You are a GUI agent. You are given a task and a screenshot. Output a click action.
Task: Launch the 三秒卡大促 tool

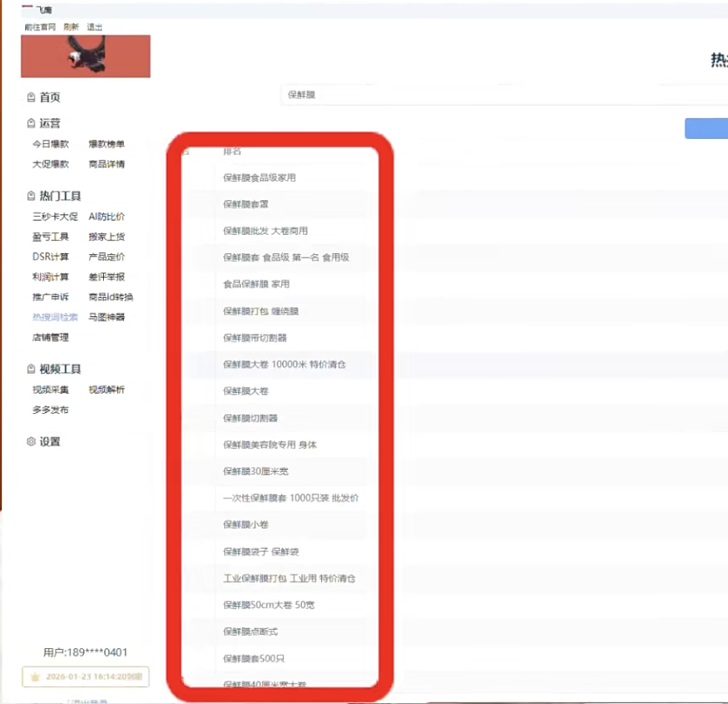coord(55,217)
